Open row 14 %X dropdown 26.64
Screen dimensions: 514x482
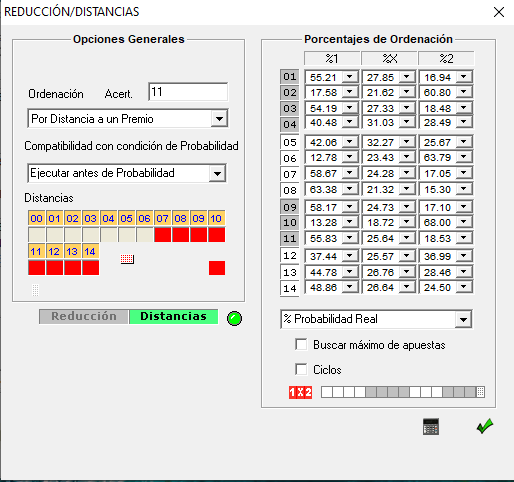coord(406,287)
